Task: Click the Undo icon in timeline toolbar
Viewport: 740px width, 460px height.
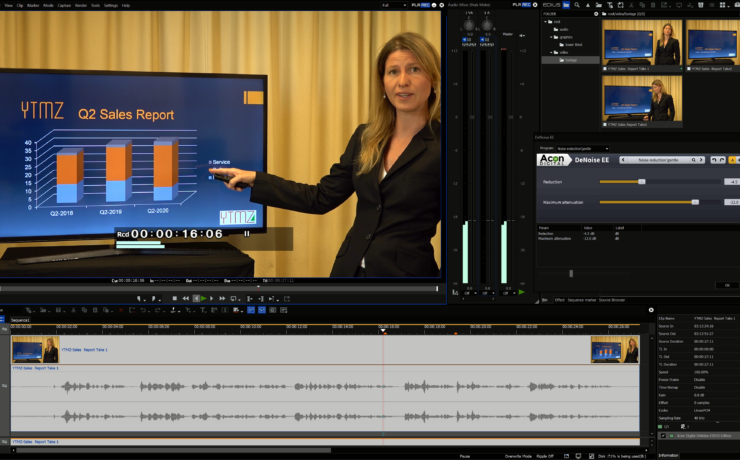Action: (x=143, y=310)
